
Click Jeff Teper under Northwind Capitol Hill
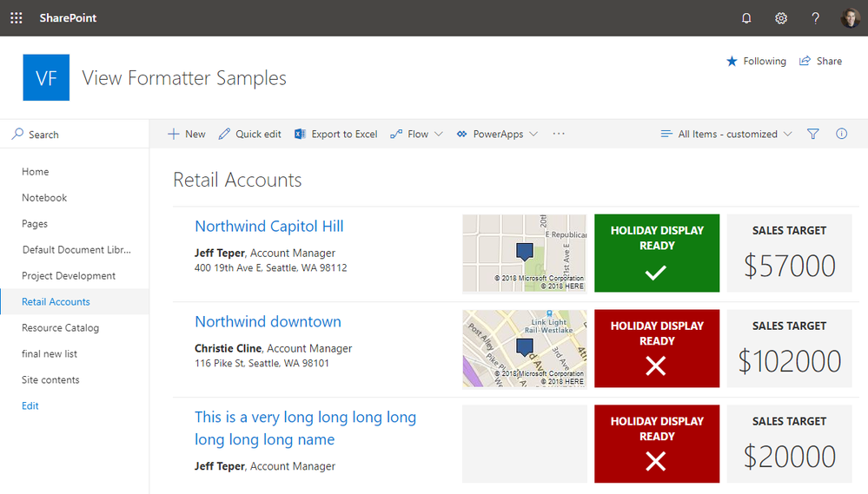219,253
